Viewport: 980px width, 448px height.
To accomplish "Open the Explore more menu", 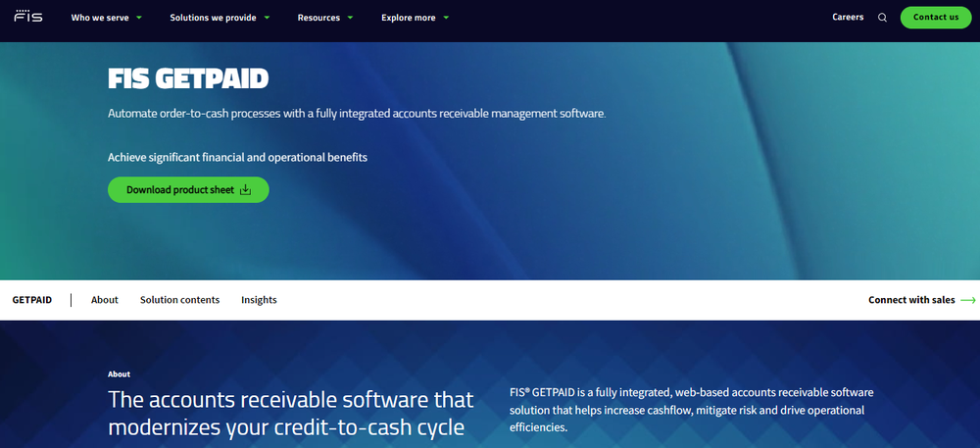I will (x=408, y=18).
